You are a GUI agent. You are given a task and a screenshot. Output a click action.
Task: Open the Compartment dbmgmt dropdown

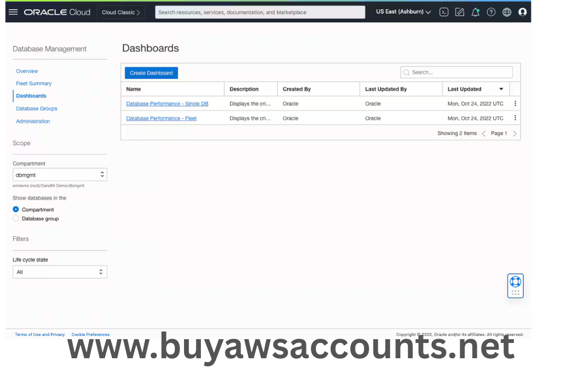coord(60,175)
